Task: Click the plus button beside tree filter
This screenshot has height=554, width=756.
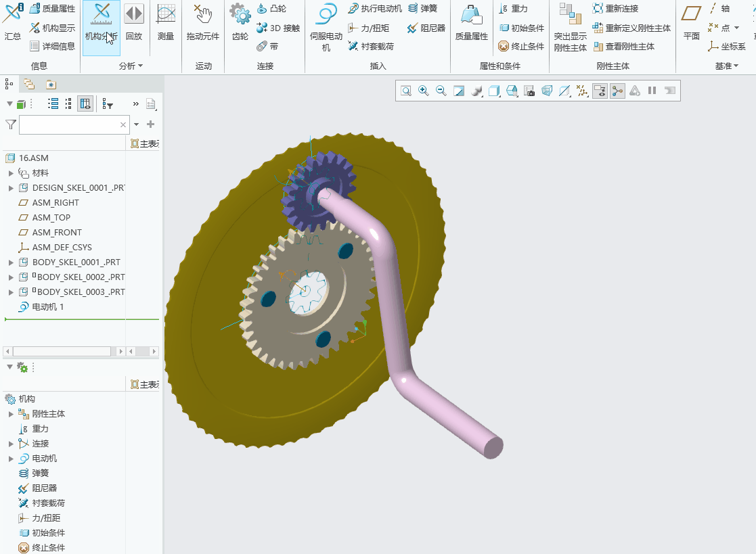Action: (150, 124)
